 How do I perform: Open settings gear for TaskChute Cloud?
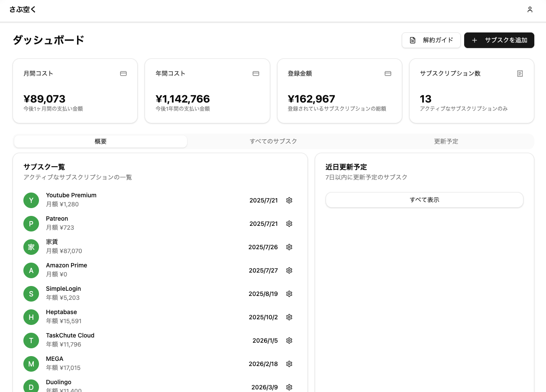click(289, 341)
